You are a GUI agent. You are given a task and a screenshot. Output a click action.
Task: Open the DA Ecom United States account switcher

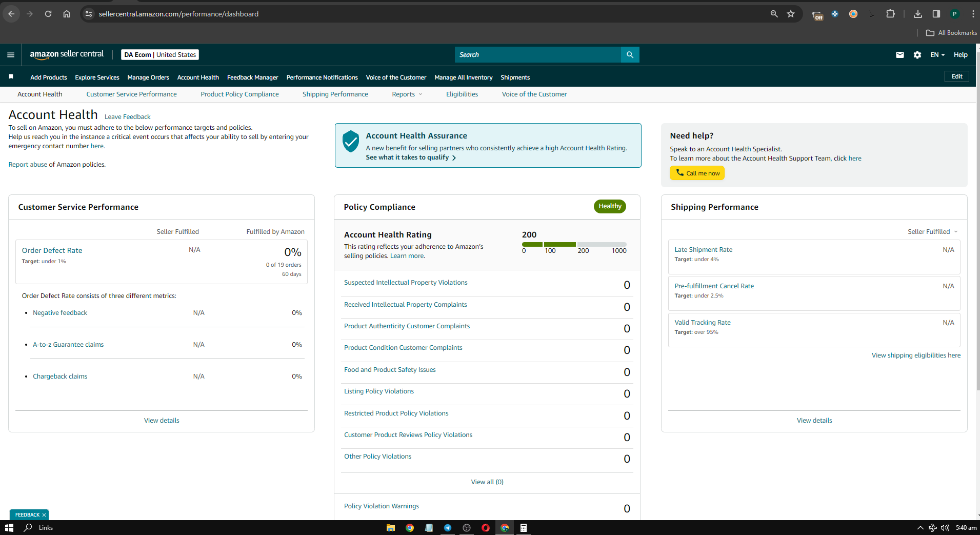tap(160, 55)
